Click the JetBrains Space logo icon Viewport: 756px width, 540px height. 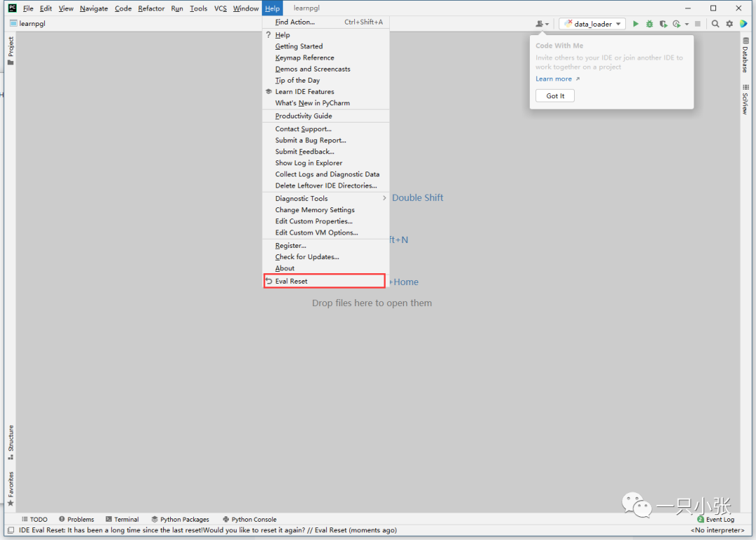click(x=743, y=24)
